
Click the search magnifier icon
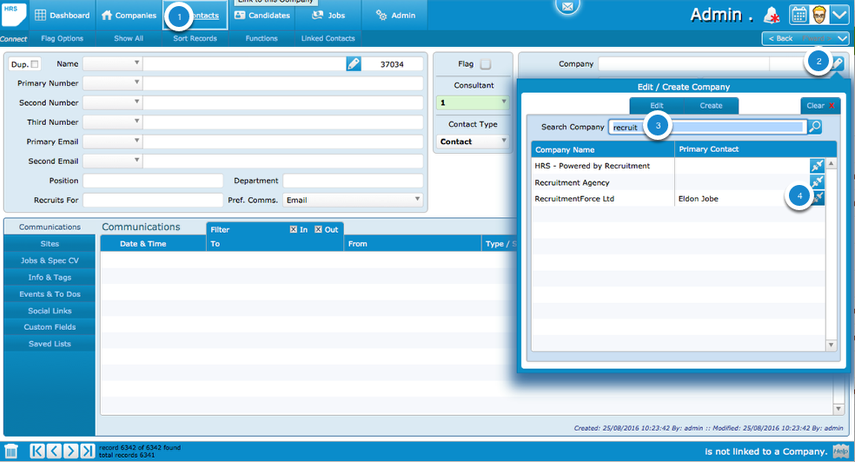[x=815, y=127]
